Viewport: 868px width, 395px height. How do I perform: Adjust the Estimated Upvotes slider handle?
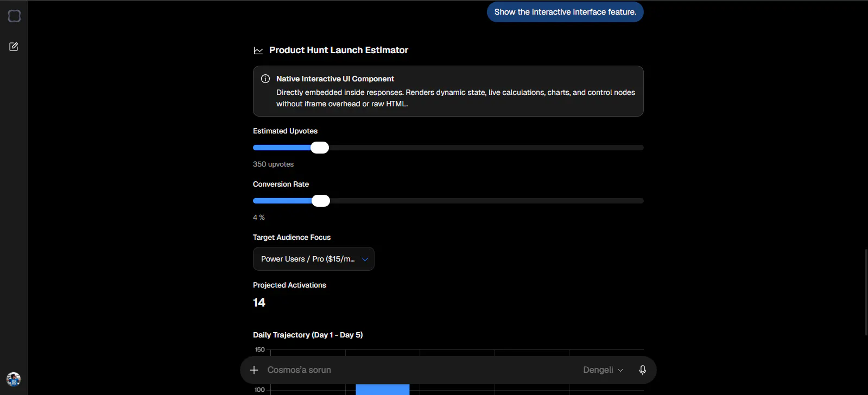click(320, 148)
